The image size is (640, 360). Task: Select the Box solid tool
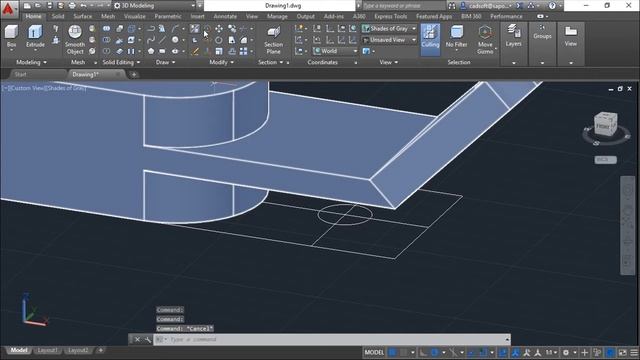(x=11, y=36)
